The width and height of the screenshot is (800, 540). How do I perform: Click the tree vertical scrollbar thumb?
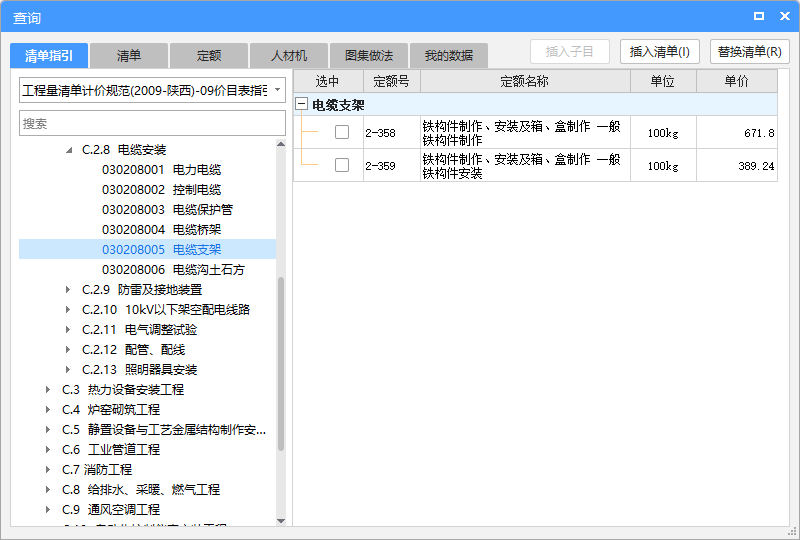coord(281,364)
